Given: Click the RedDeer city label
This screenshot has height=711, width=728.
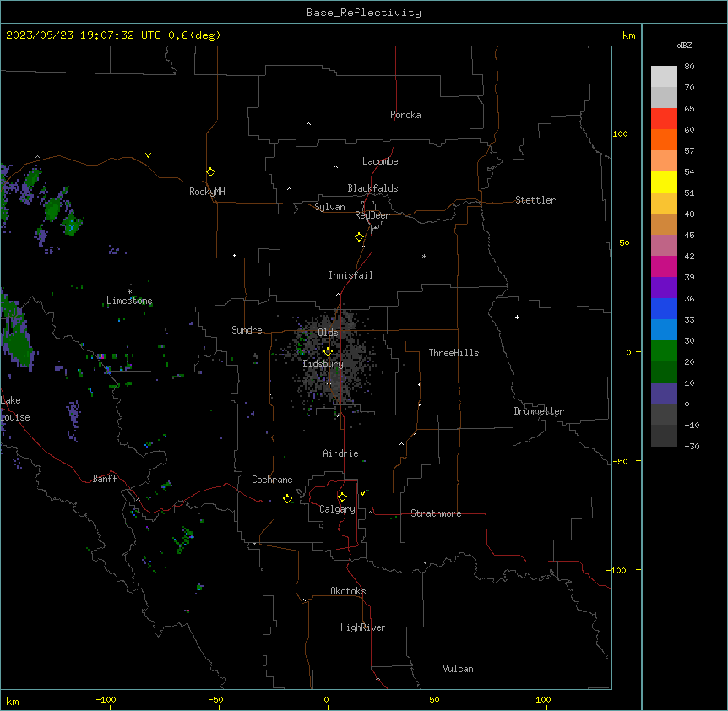Looking at the screenshot, I should (x=372, y=215).
